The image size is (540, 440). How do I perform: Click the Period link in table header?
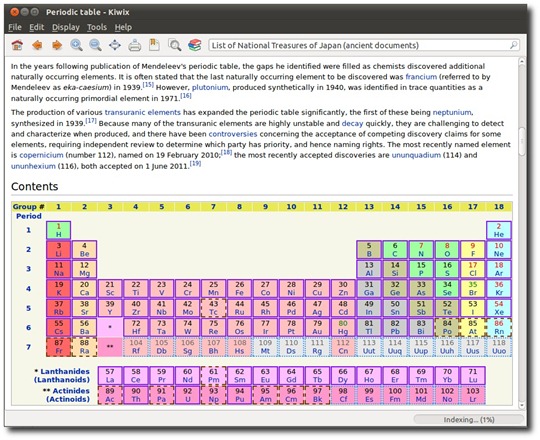[x=29, y=216]
